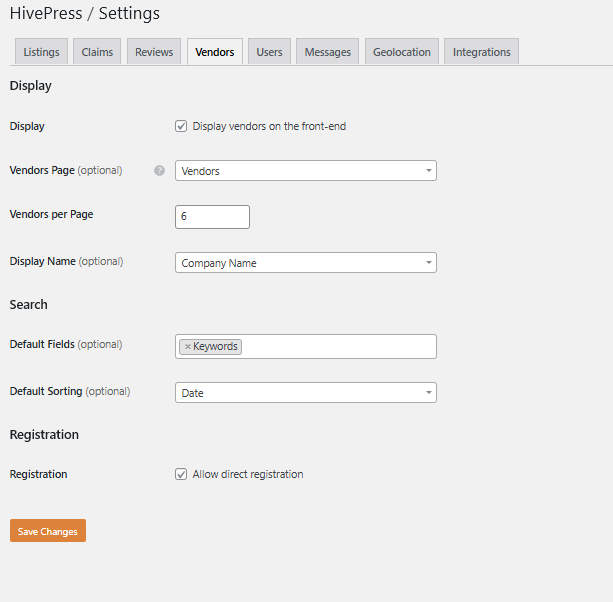Image resolution: width=613 pixels, height=602 pixels.
Task: Focus the Vendors per Page number field
Action: pyautogui.click(x=212, y=217)
